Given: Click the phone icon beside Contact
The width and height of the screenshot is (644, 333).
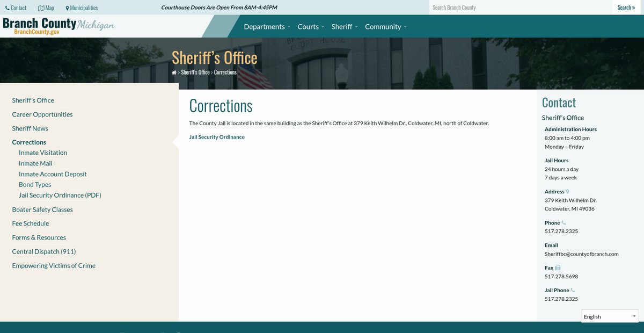Looking at the screenshot, I should 8,8.
